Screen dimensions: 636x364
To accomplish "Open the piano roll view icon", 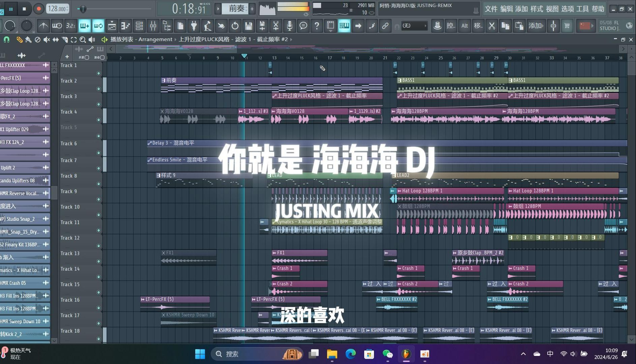I will click(125, 26).
